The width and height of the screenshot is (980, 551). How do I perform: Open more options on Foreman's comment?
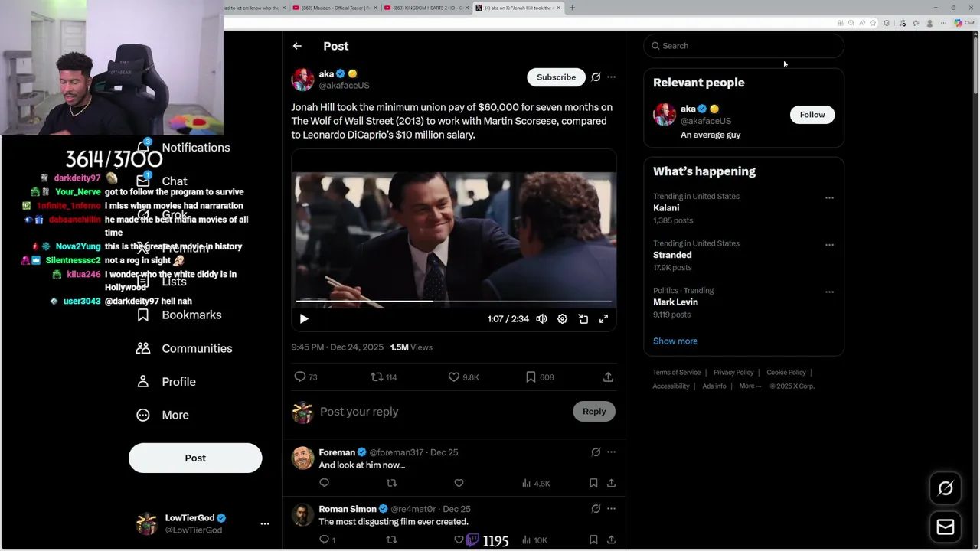coord(611,452)
